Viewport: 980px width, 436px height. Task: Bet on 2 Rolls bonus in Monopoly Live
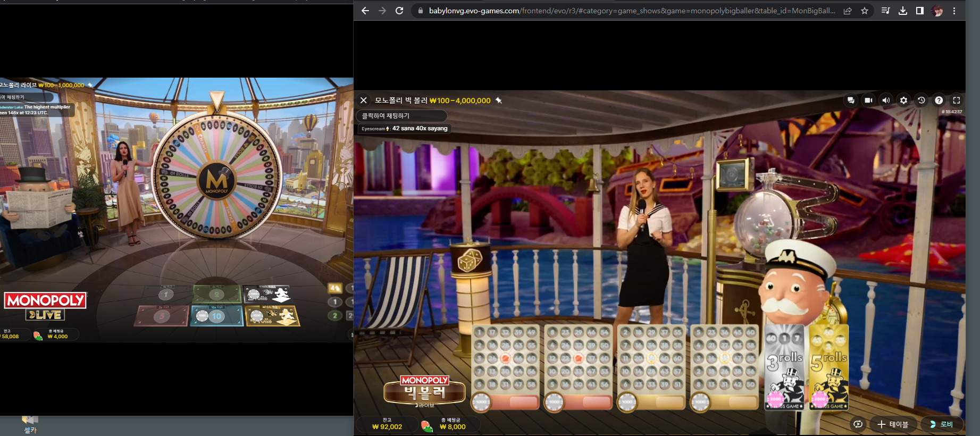[x=267, y=294]
